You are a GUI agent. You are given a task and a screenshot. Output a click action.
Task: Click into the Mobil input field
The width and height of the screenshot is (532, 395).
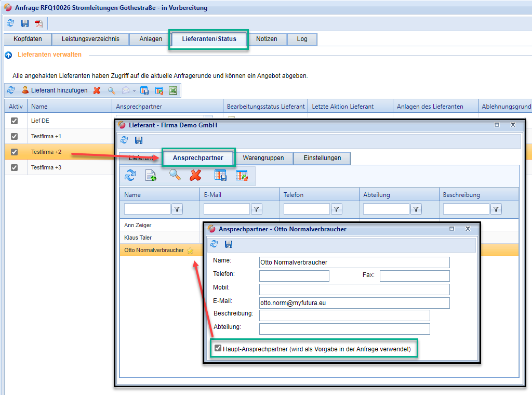(x=354, y=289)
